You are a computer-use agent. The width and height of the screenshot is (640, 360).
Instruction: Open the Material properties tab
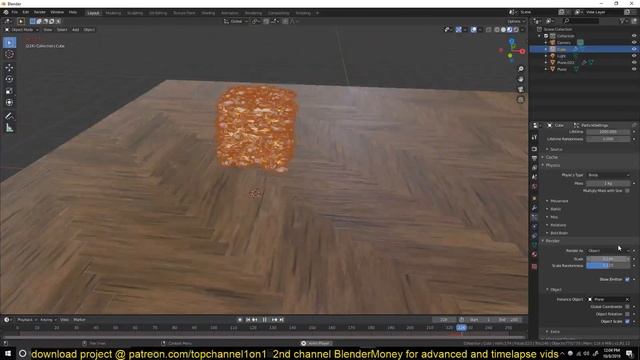point(534,254)
